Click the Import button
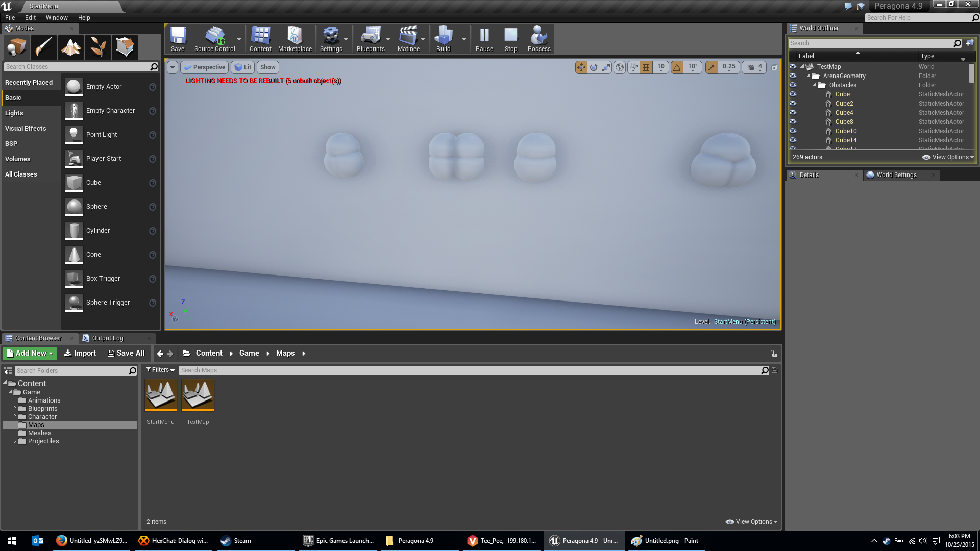 pyautogui.click(x=80, y=353)
